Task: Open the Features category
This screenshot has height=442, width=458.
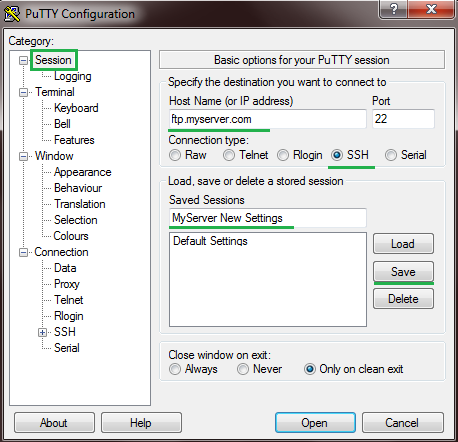Action: (x=74, y=140)
